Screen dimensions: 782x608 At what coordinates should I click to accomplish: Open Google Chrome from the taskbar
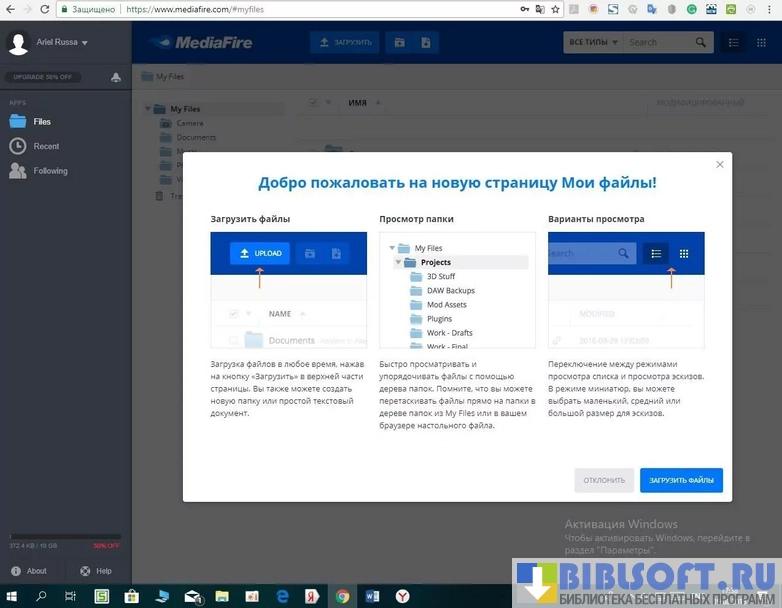(342, 596)
